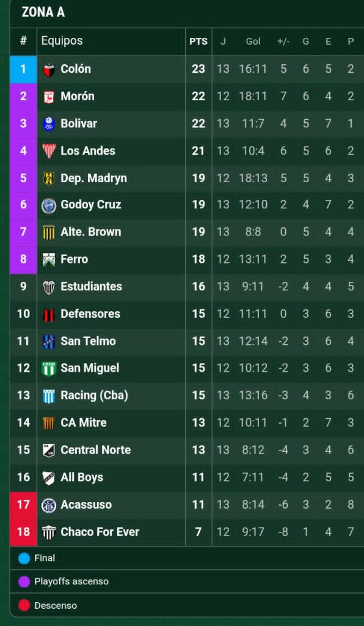Select the purple Playoffs ascenso legend dot
This screenshot has height=626, width=364.
[x=24, y=582]
